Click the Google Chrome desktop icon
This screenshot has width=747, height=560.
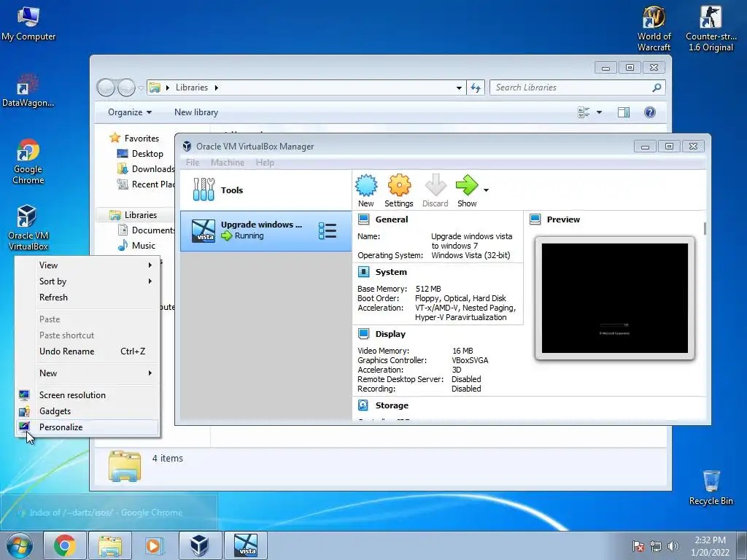click(28, 161)
